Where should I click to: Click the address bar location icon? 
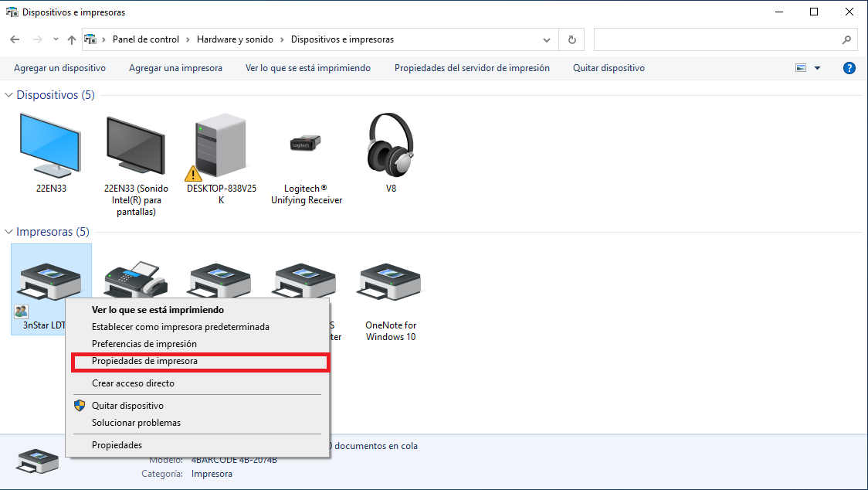[x=90, y=39]
